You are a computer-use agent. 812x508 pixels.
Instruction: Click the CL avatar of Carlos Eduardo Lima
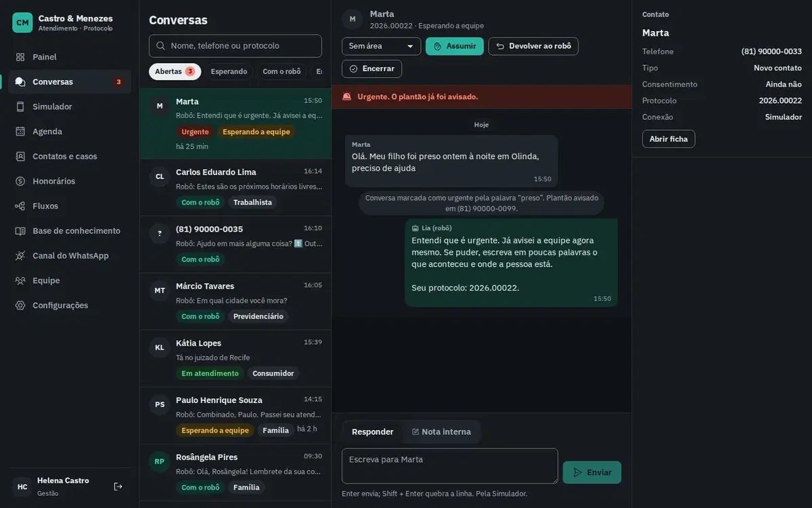point(160,177)
